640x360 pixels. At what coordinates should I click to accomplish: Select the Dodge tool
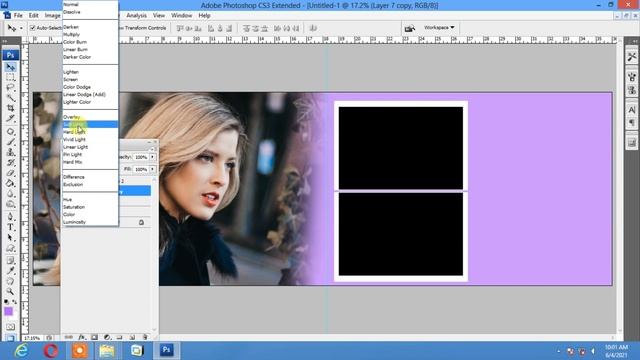pos(11,204)
